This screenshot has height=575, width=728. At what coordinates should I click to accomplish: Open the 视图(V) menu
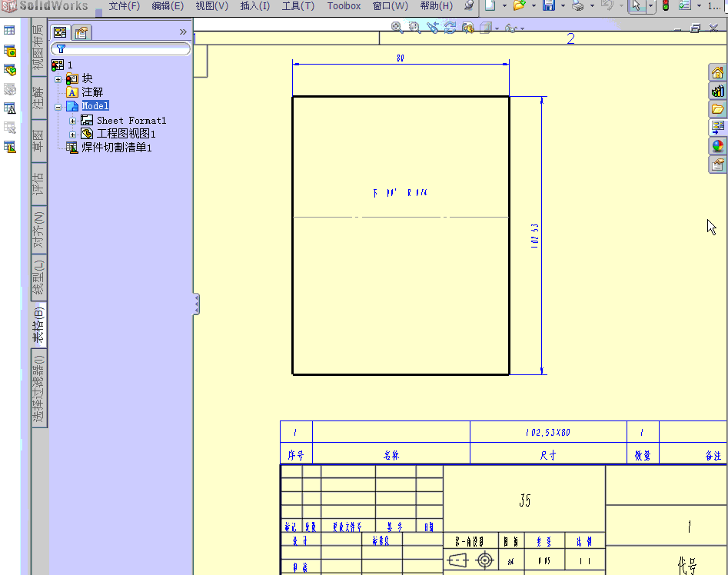[211, 6]
